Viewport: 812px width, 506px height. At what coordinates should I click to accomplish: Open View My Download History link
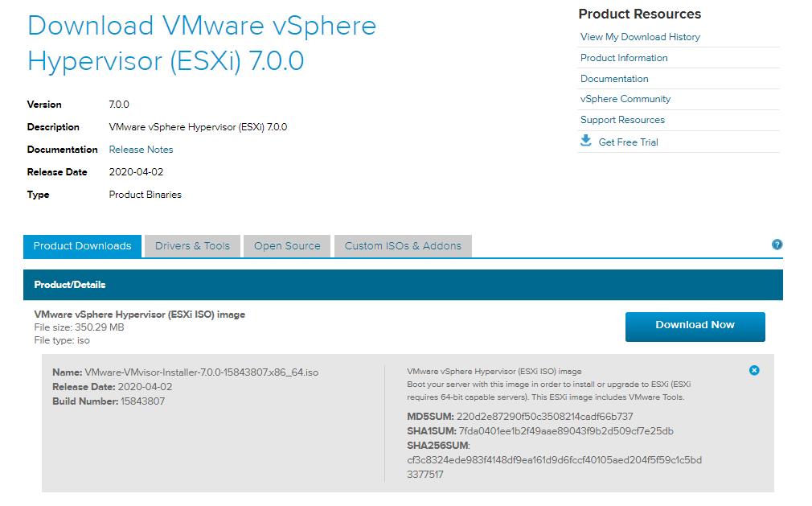640,37
